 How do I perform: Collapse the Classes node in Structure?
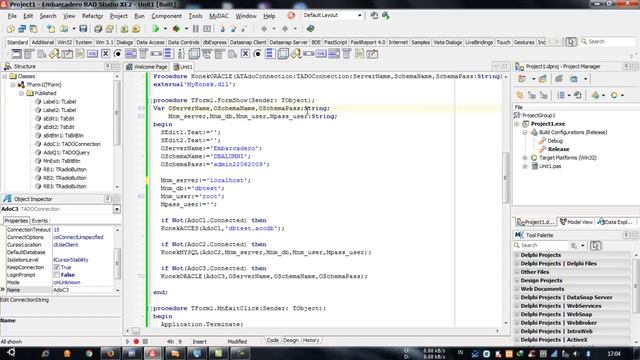5,76
